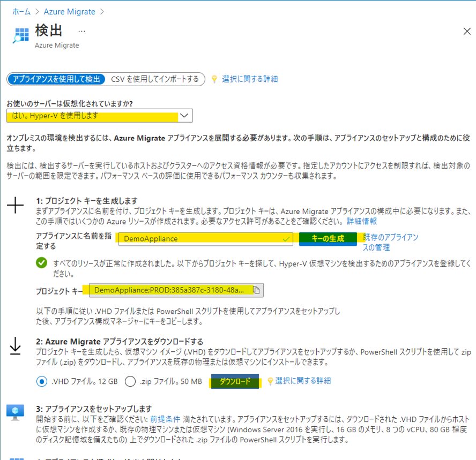Click the ダウンロード button
This screenshot has height=460, width=476.
point(235,381)
